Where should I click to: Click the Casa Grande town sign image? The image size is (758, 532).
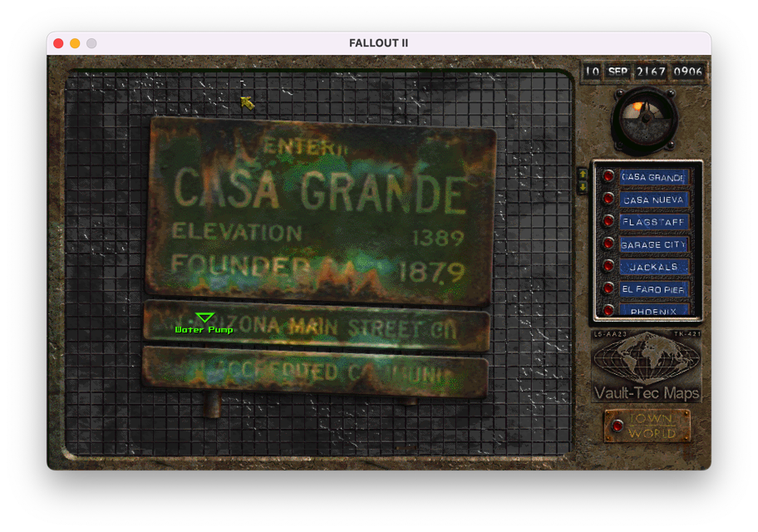321,211
